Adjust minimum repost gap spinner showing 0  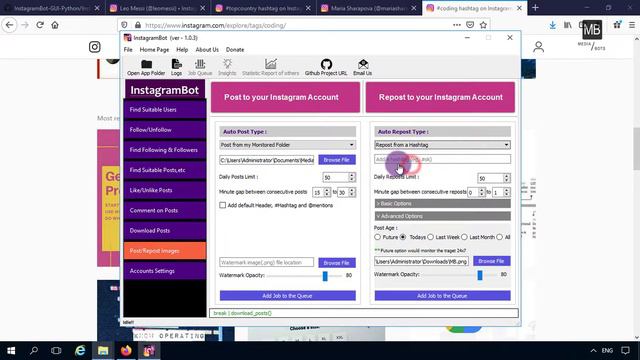(476, 192)
